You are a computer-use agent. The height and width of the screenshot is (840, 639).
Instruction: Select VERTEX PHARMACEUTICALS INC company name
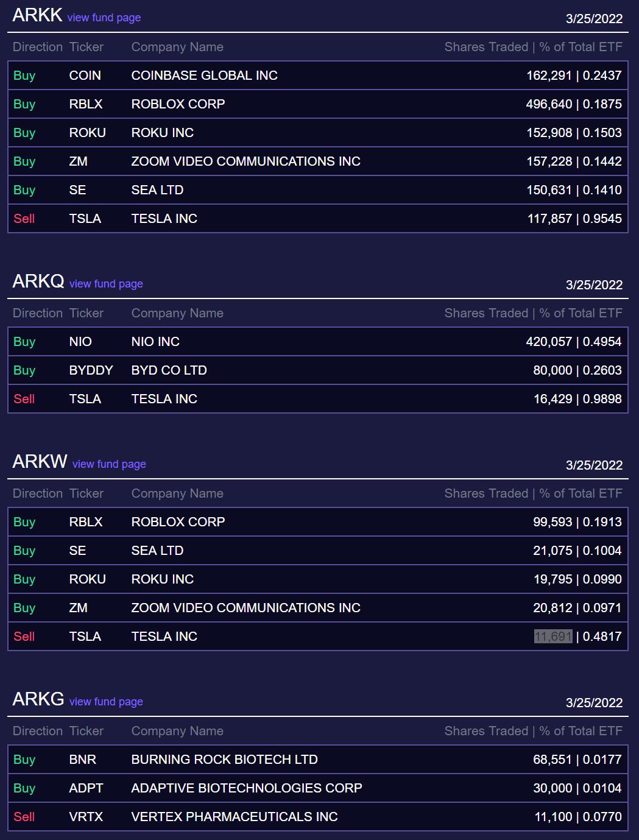click(x=234, y=817)
